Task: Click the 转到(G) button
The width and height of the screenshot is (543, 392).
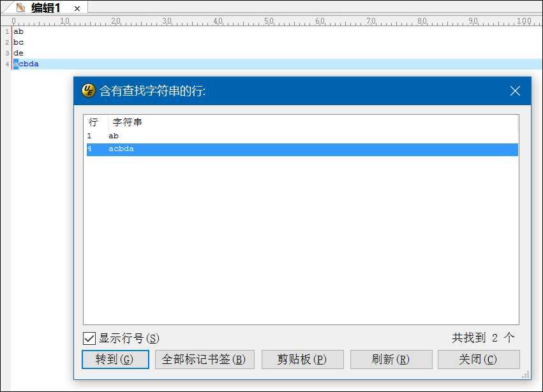Action: coord(115,359)
